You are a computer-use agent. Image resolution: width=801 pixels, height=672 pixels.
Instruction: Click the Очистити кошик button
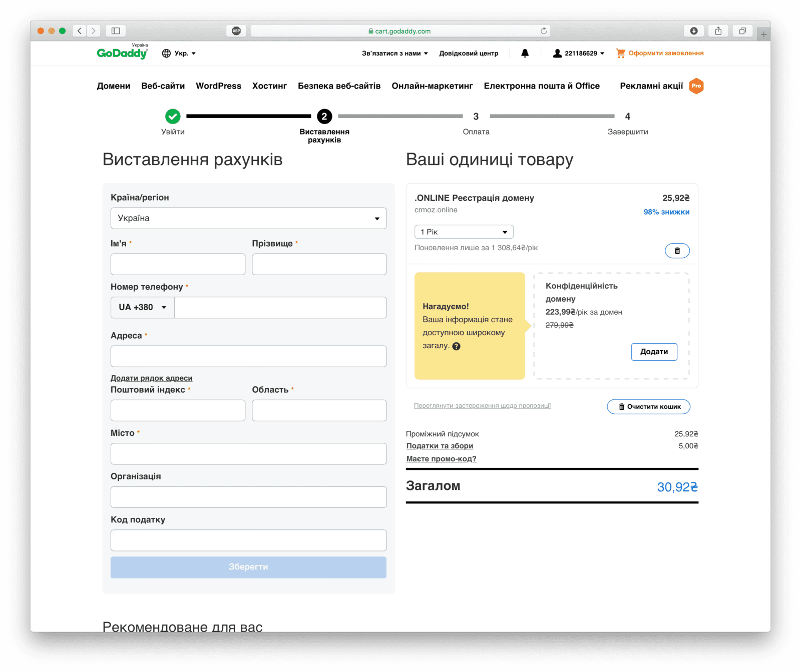tap(648, 407)
